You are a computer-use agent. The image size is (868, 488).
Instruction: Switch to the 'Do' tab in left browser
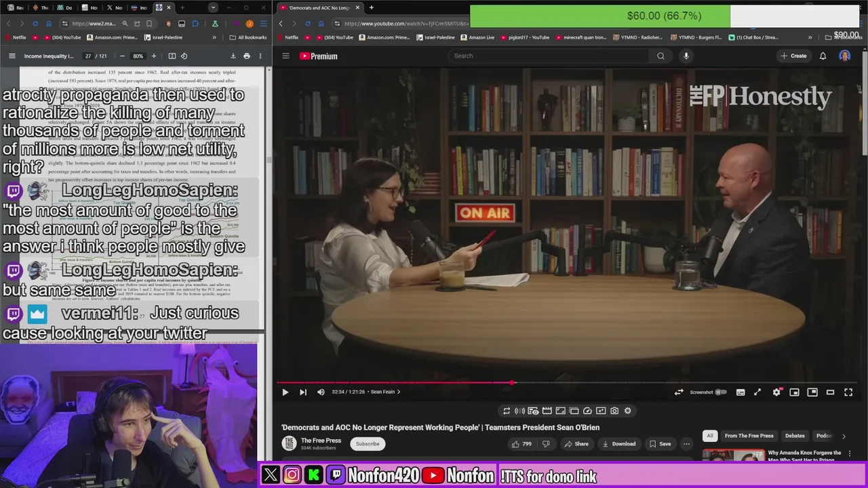click(x=64, y=7)
